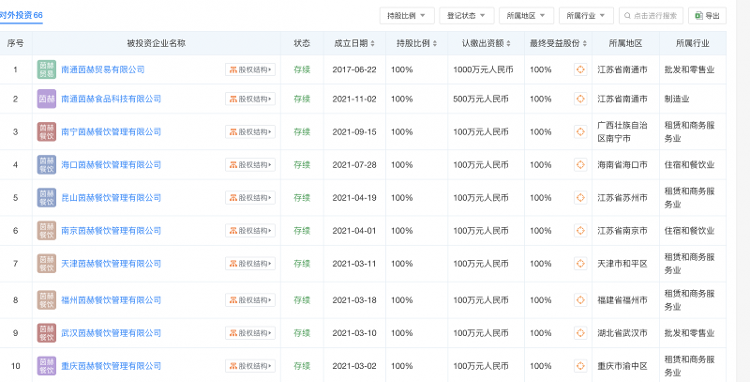750x382 pixels.
Task: Click the 点击进行搜索 search field
Action: tap(651, 16)
